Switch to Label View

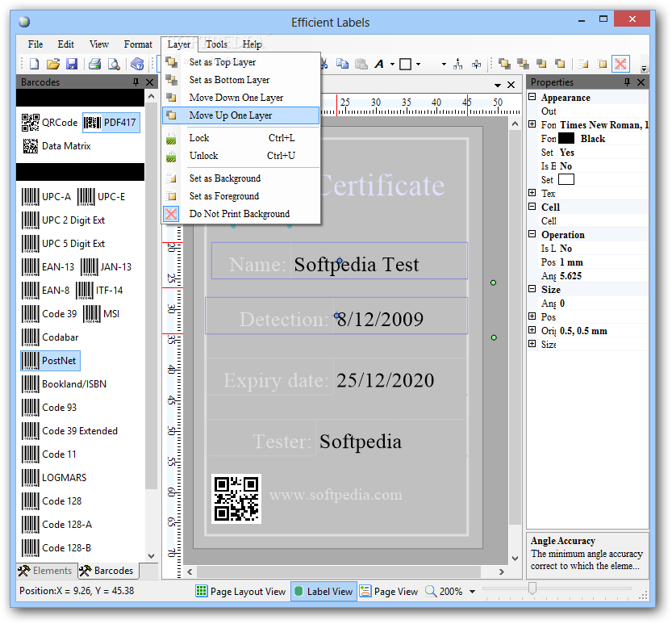[323, 592]
